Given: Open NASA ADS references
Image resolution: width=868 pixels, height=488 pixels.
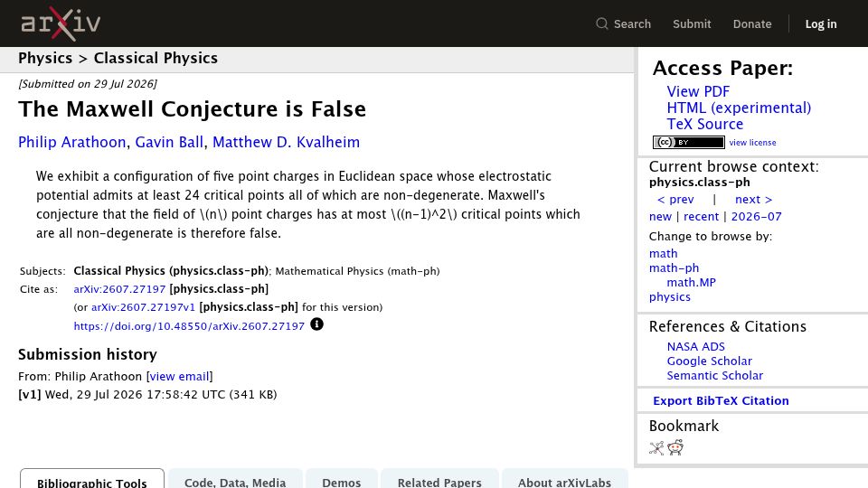Looking at the screenshot, I should pos(696,346).
